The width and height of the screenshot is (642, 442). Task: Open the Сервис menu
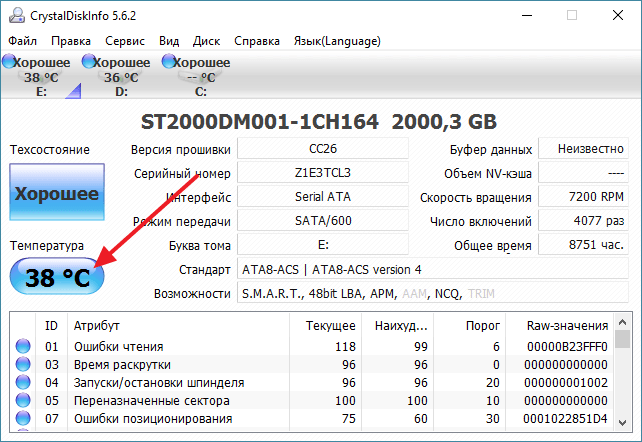point(125,41)
